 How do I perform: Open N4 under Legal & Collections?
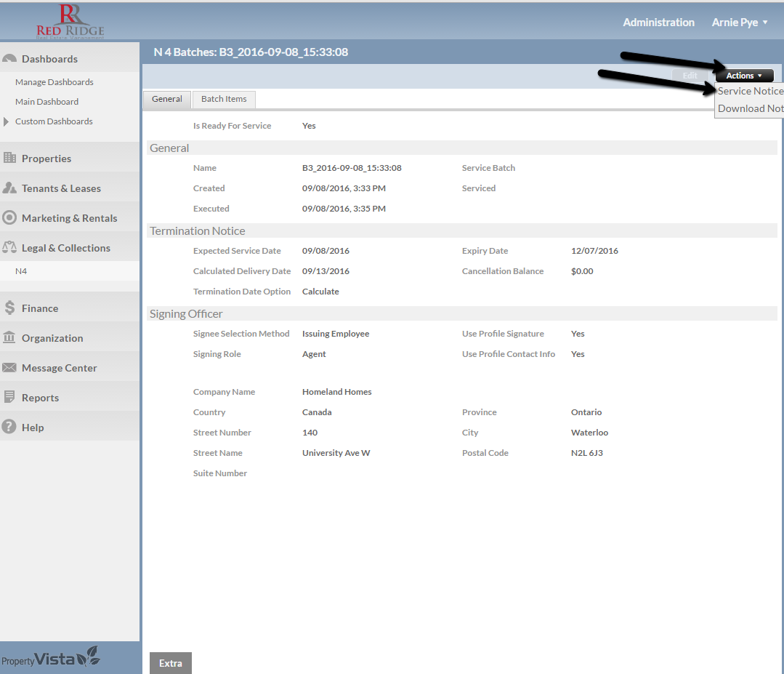pyautogui.click(x=21, y=271)
